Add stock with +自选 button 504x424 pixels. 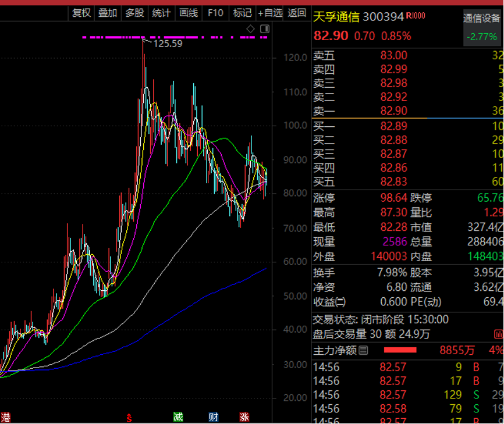point(270,13)
